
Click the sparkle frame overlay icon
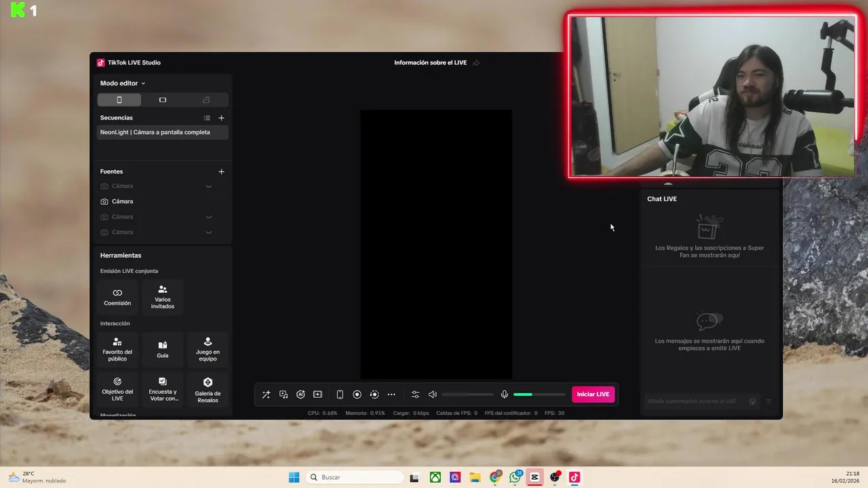tap(317, 394)
